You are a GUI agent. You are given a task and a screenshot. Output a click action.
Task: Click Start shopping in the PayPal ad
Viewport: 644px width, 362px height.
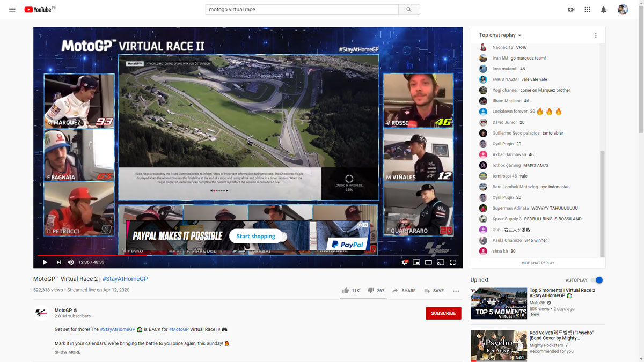click(255, 237)
